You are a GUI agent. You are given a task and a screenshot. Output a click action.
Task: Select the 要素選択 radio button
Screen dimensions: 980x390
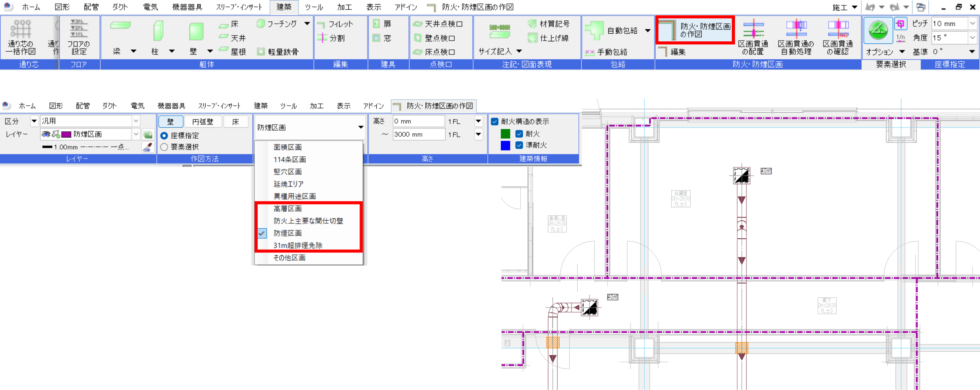click(x=164, y=147)
